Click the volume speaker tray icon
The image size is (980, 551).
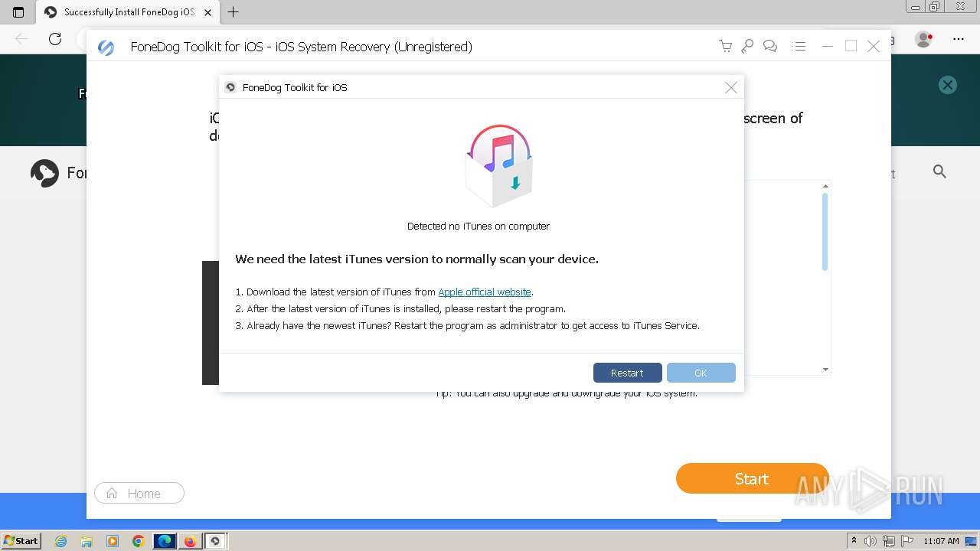click(871, 541)
